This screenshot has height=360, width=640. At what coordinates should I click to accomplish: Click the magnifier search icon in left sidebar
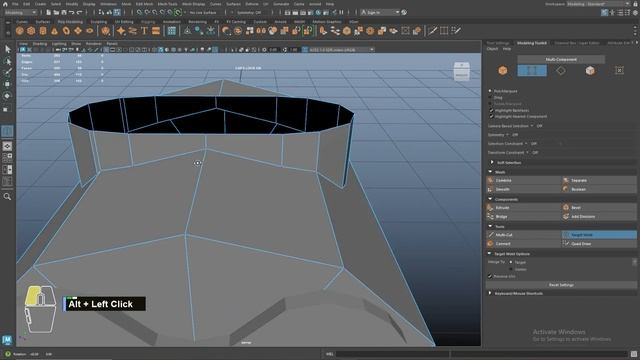7,197
